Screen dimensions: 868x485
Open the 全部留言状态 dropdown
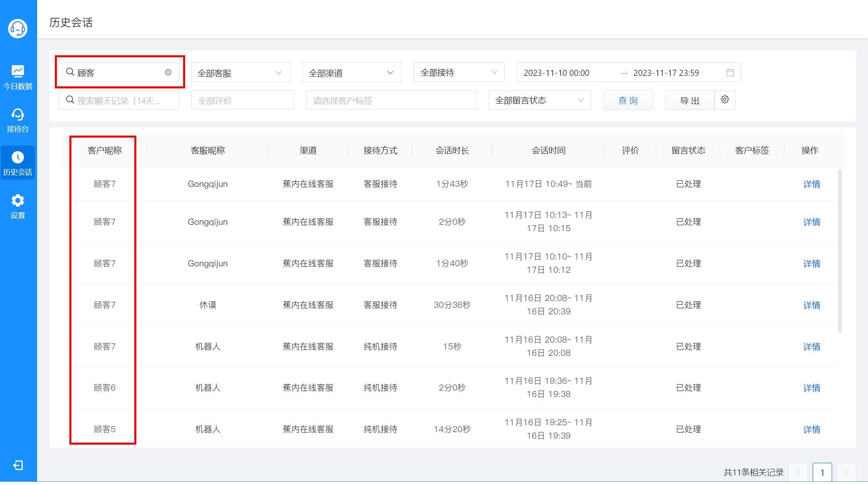click(540, 100)
